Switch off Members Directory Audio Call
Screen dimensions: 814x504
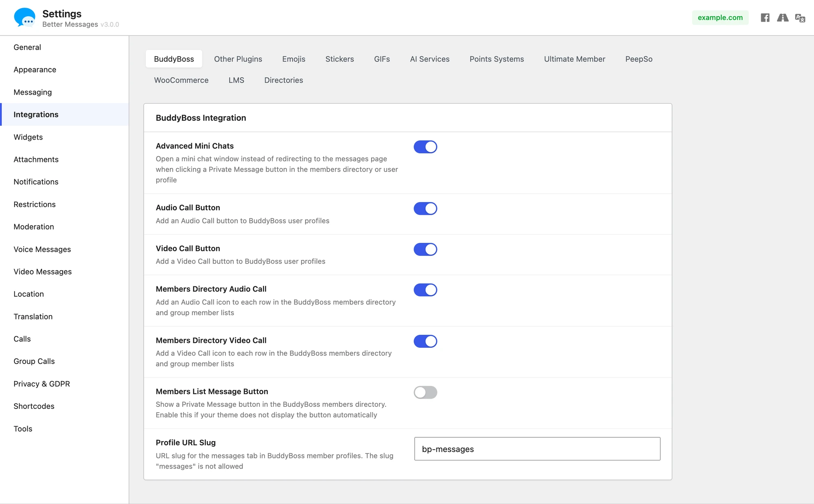(425, 290)
